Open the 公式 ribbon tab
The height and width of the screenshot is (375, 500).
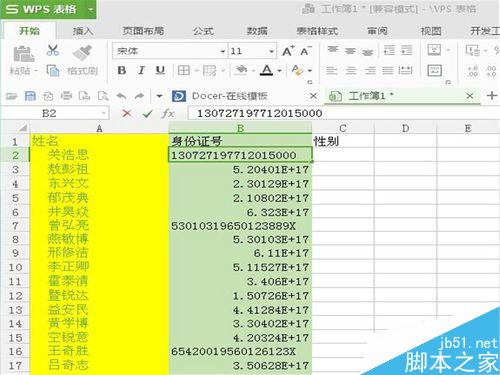[x=203, y=31]
